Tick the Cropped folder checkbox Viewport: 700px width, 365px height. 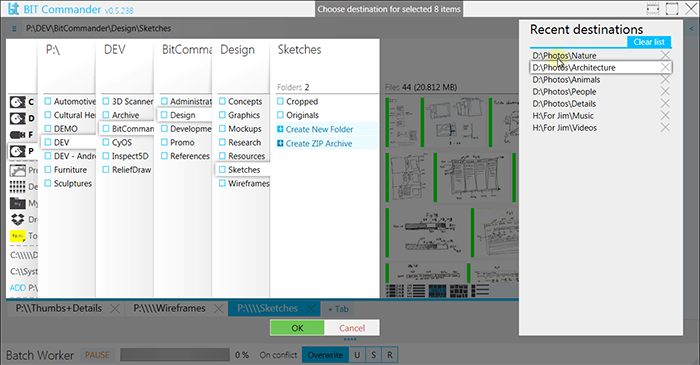pyautogui.click(x=280, y=101)
